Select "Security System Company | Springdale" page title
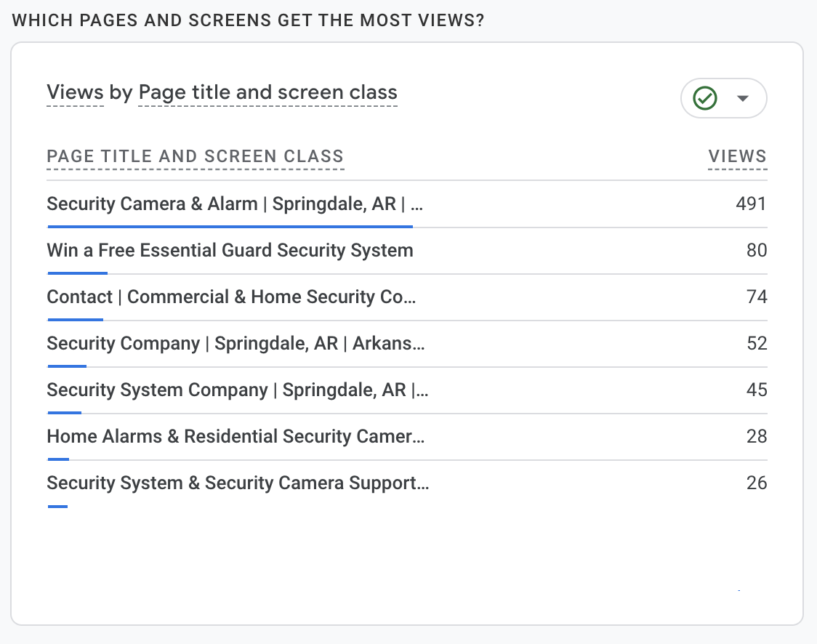Viewport: 817px width, 644px height. [237, 390]
